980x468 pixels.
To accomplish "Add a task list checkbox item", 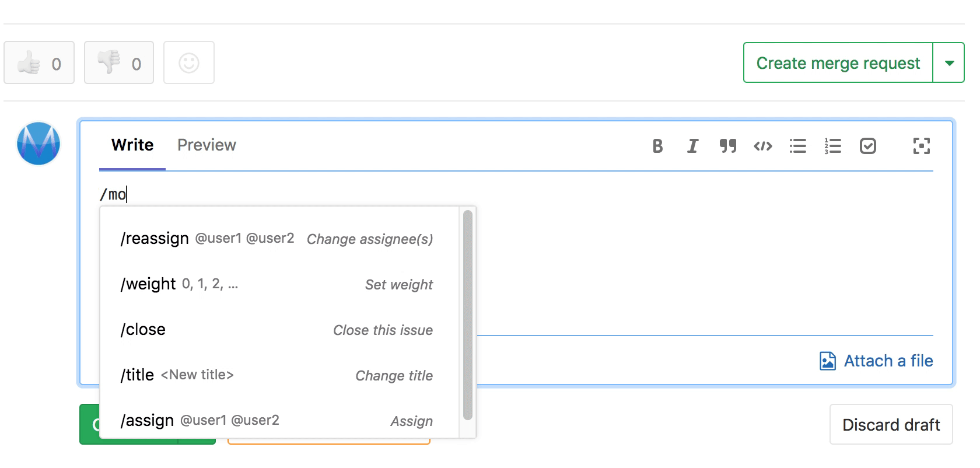I will (x=867, y=146).
